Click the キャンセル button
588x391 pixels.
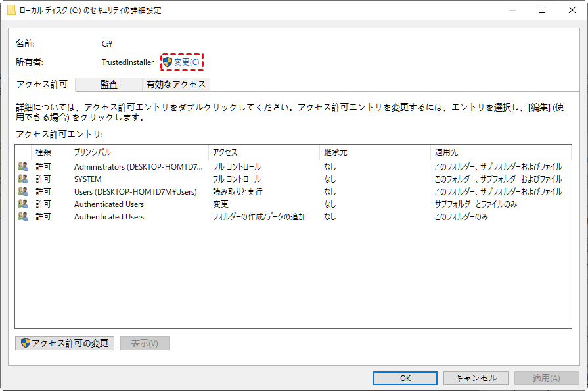point(476,378)
